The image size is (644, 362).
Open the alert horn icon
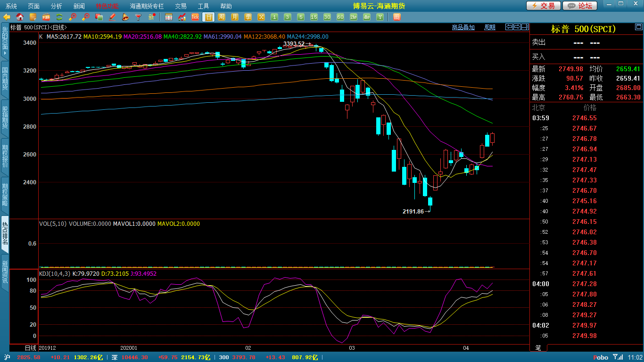coord(125,17)
